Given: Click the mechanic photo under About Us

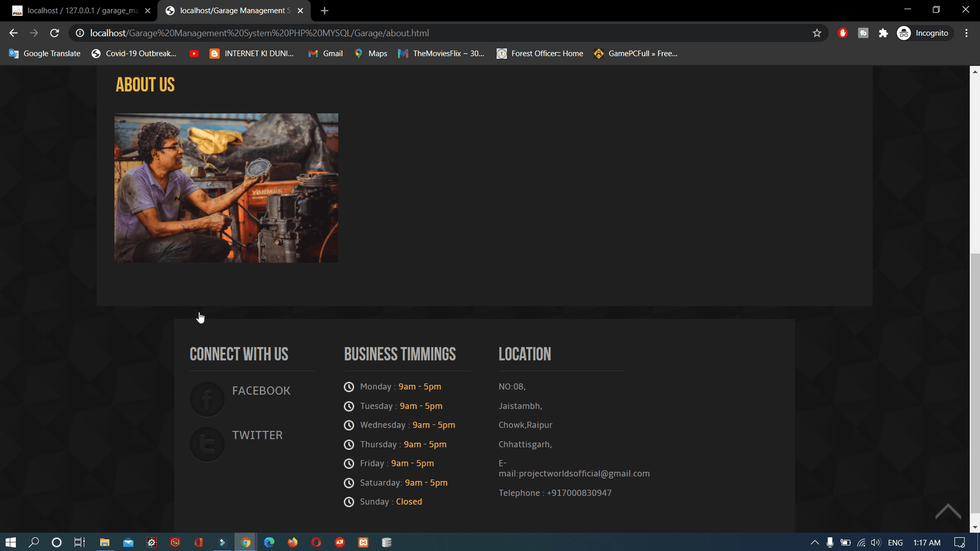Looking at the screenshot, I should click(226, 188).
